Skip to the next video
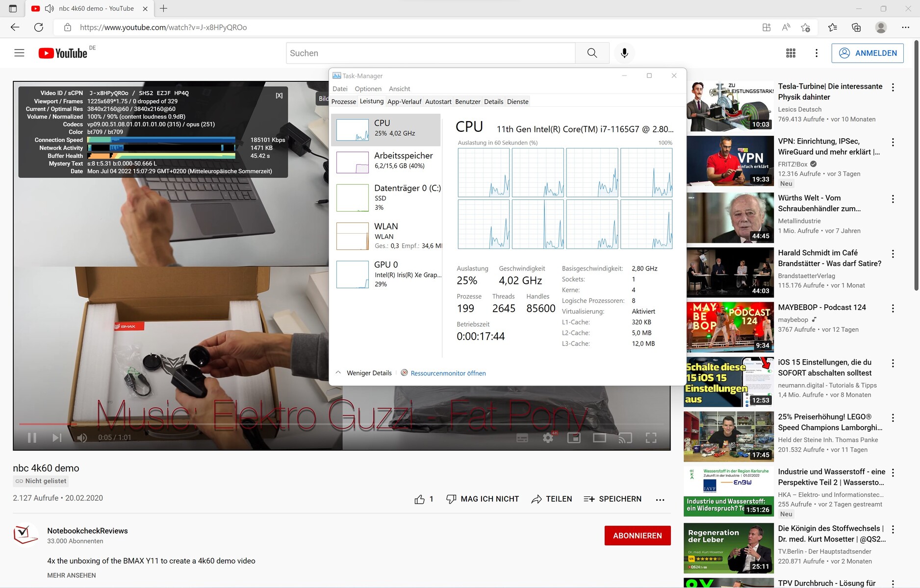 (57, 438)
